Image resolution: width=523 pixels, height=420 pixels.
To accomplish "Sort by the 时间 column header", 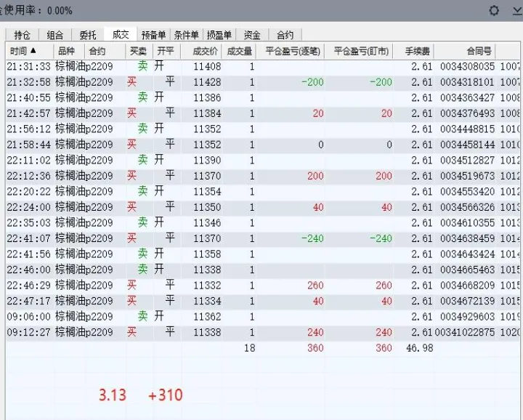I will click(x=29, y=51).
